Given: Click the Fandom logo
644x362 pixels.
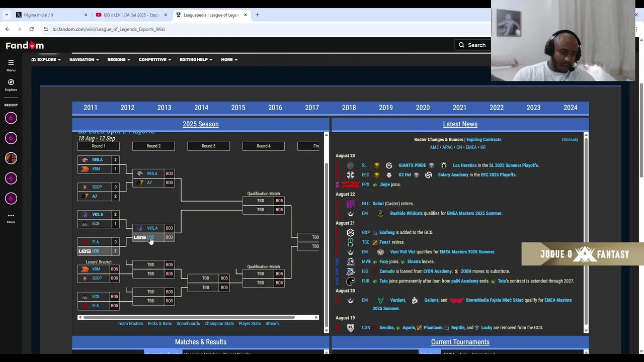Looking at the screenshot, I should tap(25, 45).
